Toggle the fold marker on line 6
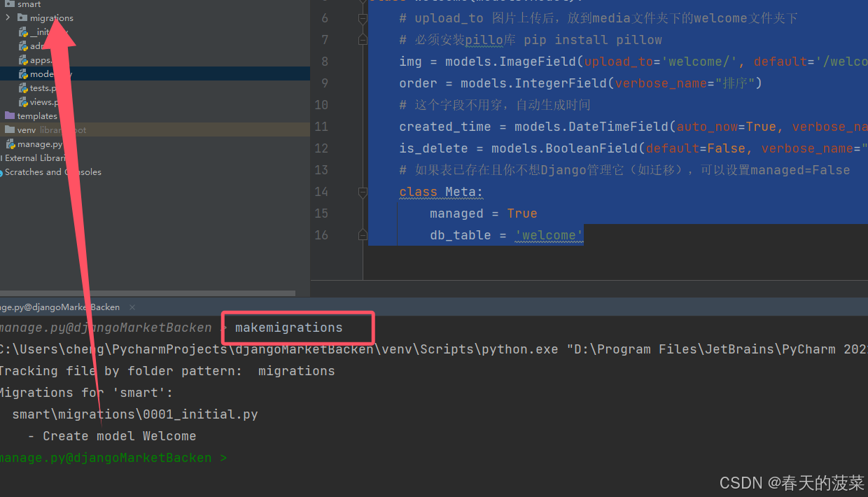The image size is (868, 497). pyautogui.click(x=363, y=18)
